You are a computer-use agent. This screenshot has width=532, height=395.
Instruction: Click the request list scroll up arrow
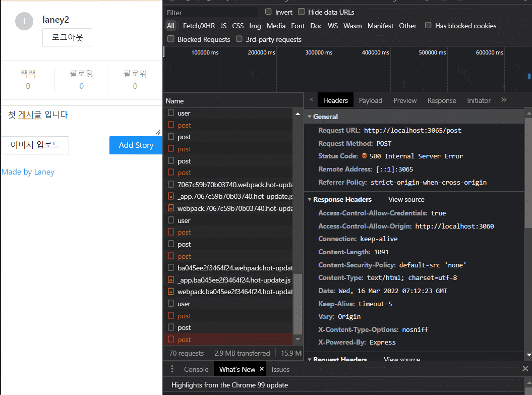pyautogui.click(x=298, y=114)
